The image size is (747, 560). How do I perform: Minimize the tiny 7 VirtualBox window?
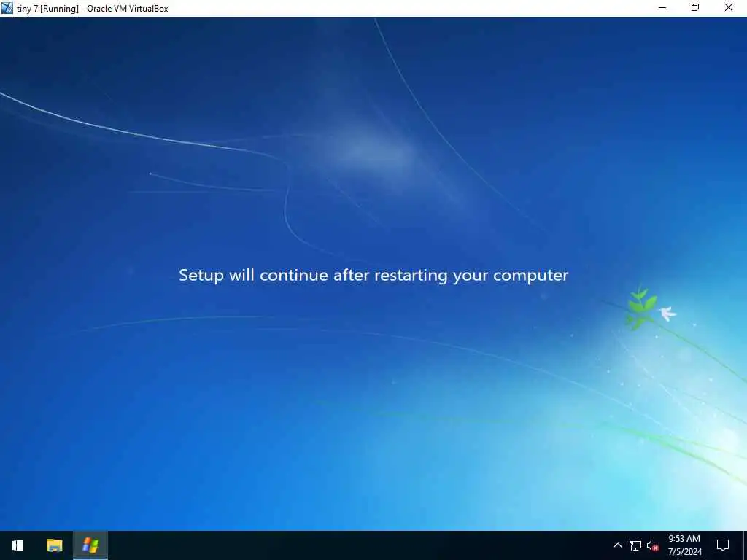tap(662, 8)
